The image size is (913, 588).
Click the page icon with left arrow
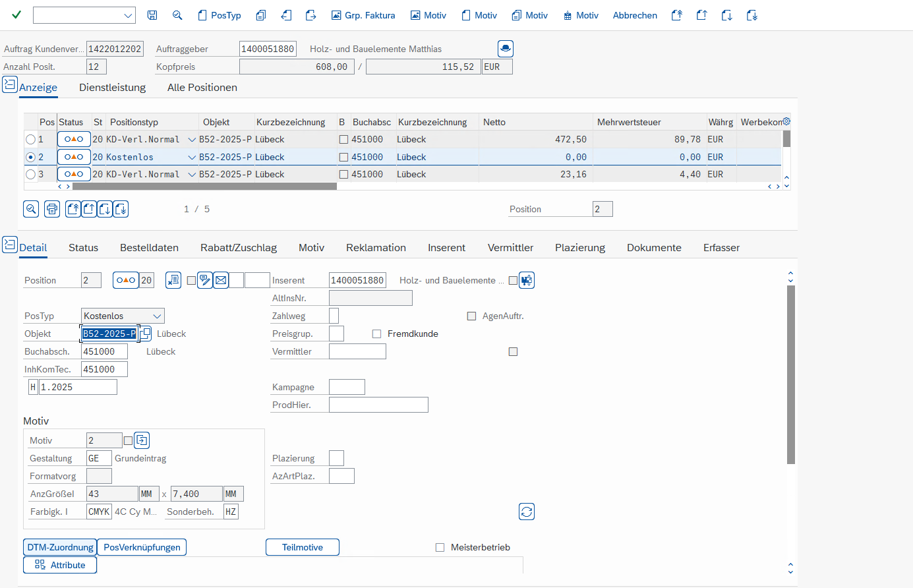[286, 15]
